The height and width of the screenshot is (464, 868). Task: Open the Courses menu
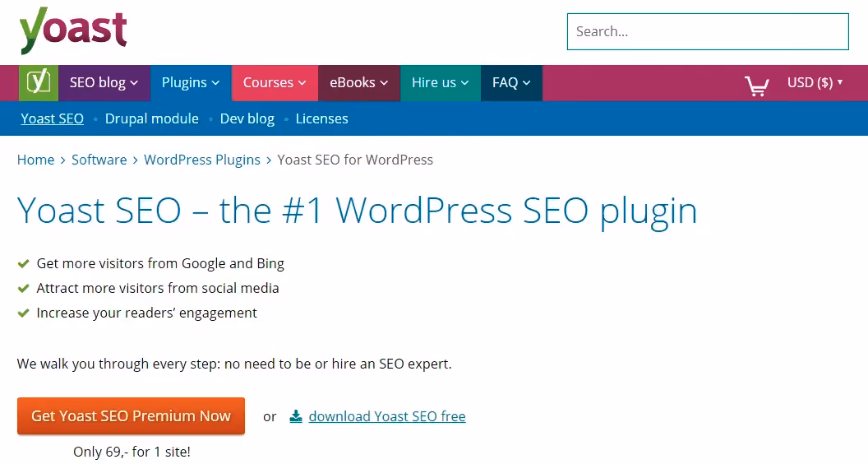(x=275, y=83)
